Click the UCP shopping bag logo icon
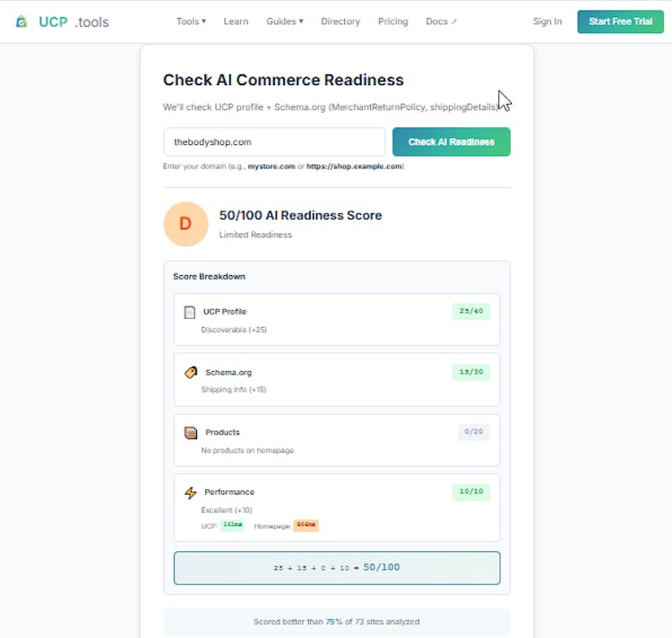Image resolution: width=672 pixels, height=638 pixels. coord(22,22)
